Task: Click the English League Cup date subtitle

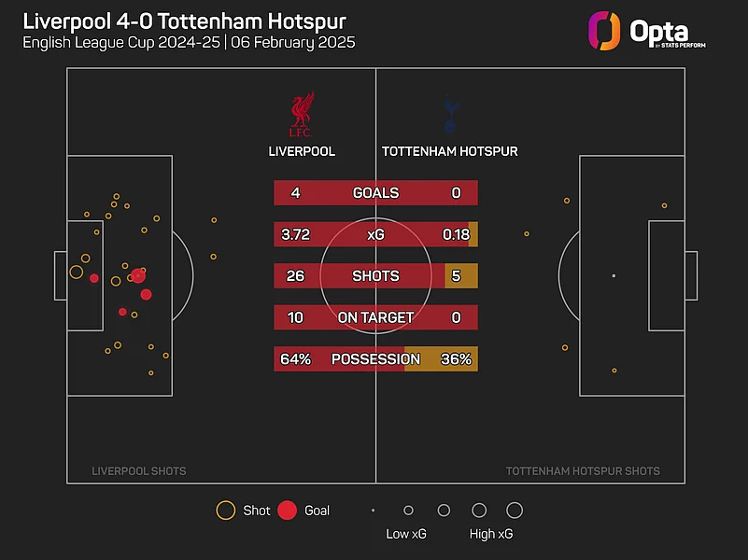Action: (x=189, y=43)
